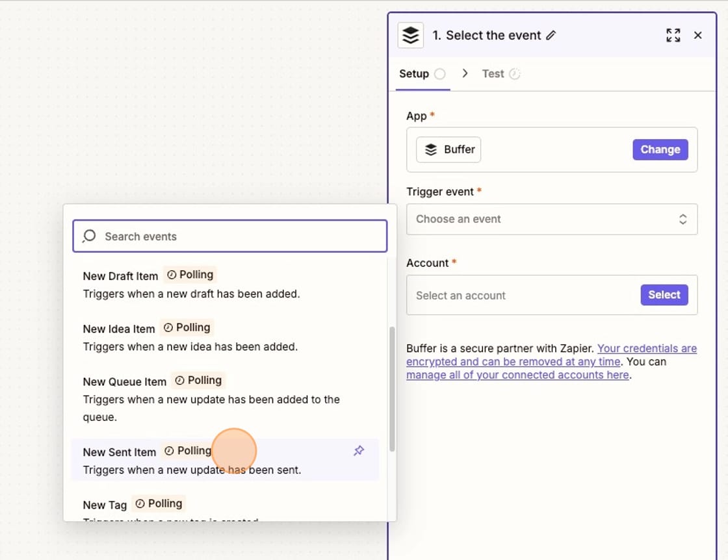Image resolution: width=728 pixels, height=560 pixels.
Task: Expand the chevron between Setup and Test
Action: [466, 73]
